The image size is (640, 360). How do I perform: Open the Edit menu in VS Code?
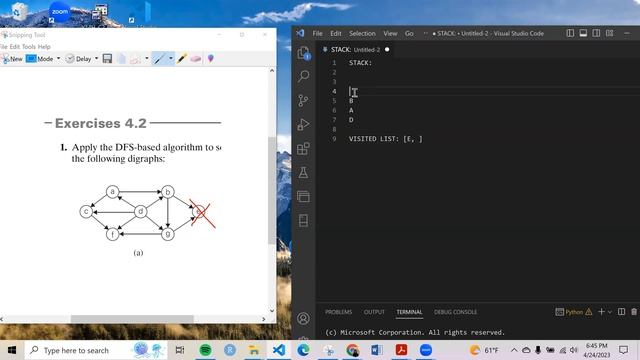click(x=336, y=33)
